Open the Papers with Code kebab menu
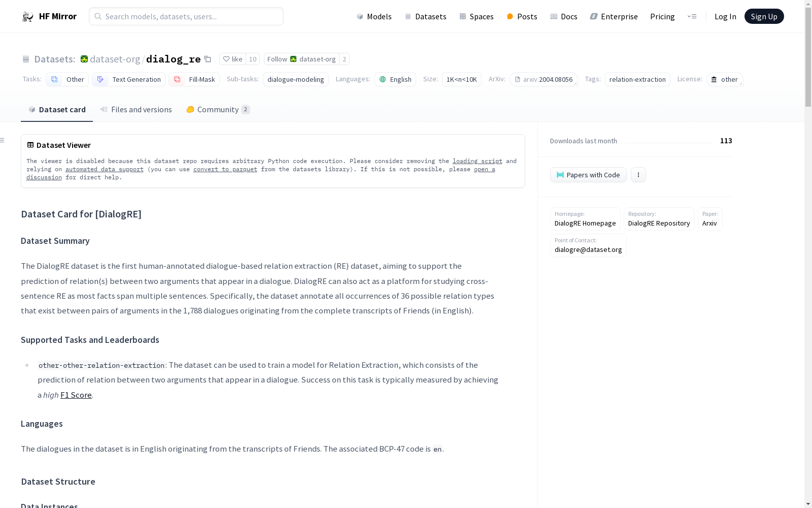This screenshot has width=812, height=508. tap(638, 175)
